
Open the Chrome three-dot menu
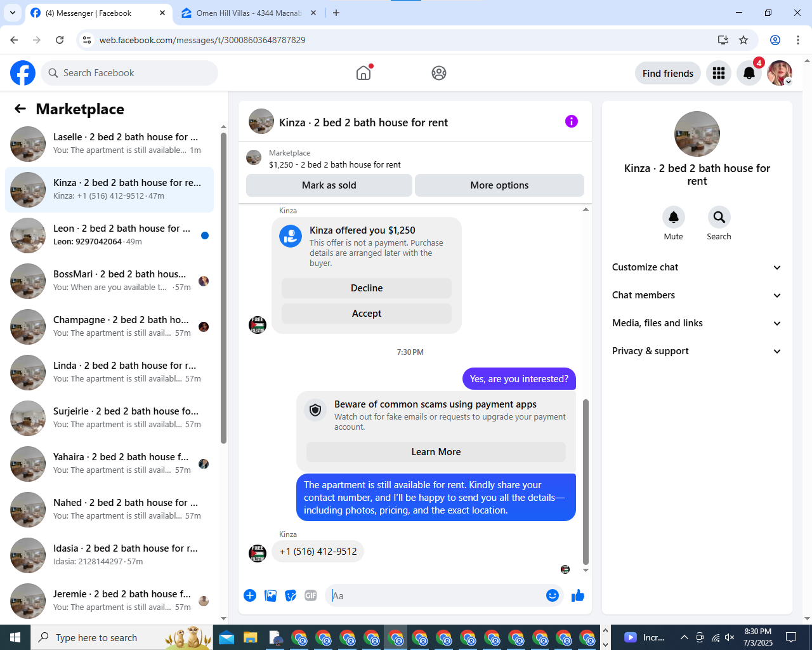pyautogui.click(x=798, y=40)
